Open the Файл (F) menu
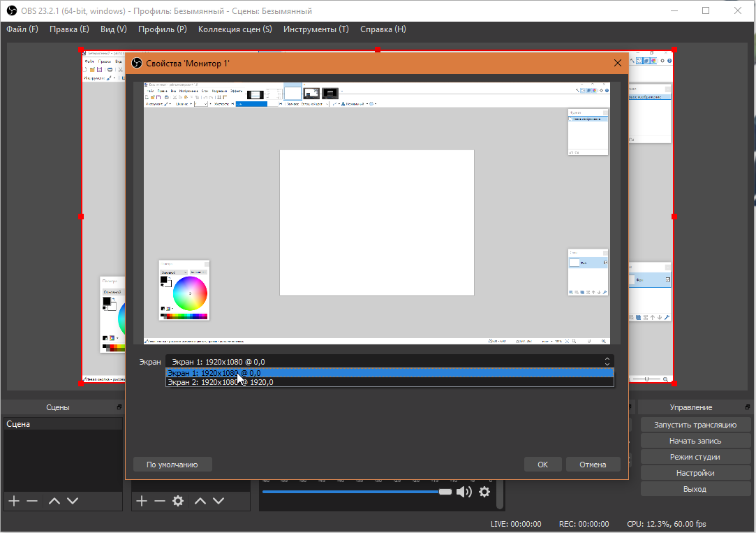Image resolution: width=756 pixels, height=533 pixels. pyautogui.click(x=22, y=29)
